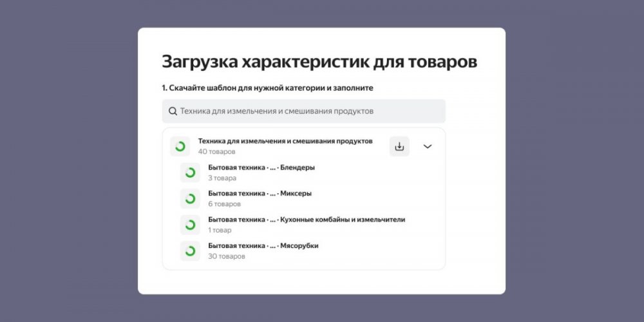Choose the Мясорубки subcategory
The image size is (644, 322).
point(263,245)
